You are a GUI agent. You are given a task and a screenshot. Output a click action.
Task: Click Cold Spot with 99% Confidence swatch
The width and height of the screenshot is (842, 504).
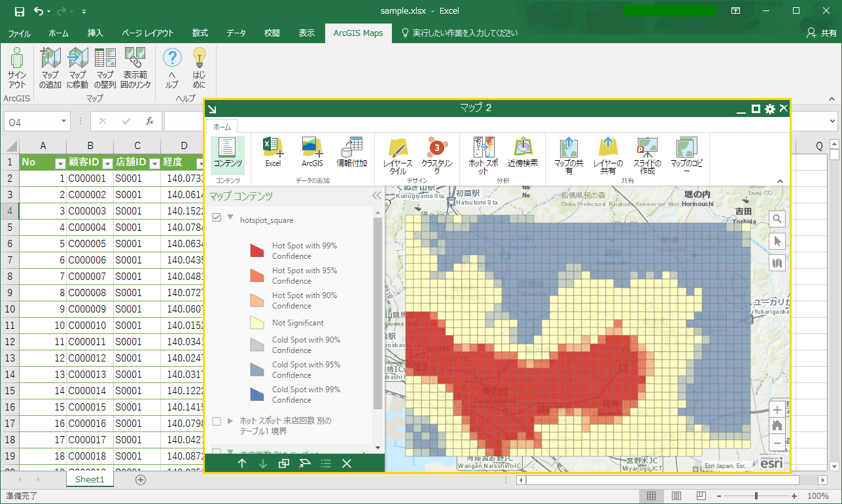(x=256, y=394)
